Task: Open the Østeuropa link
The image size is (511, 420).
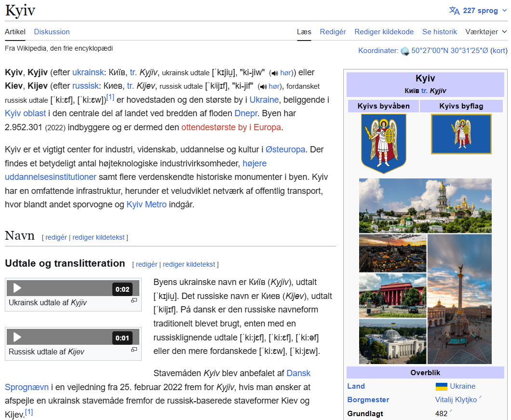Action: coord(285,149)
